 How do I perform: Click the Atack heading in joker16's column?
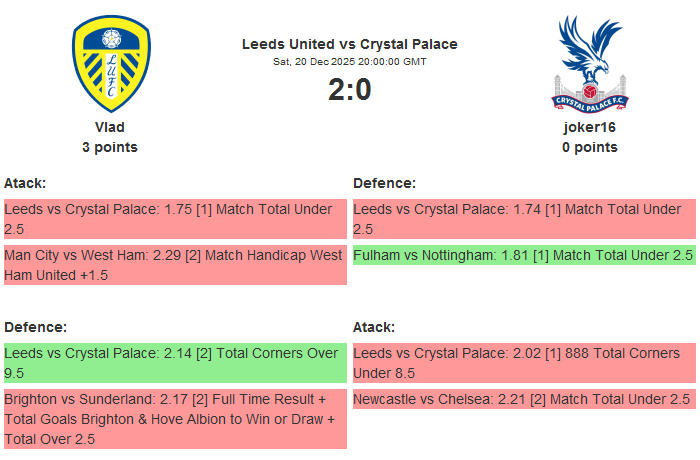click(x=374, y=327)
